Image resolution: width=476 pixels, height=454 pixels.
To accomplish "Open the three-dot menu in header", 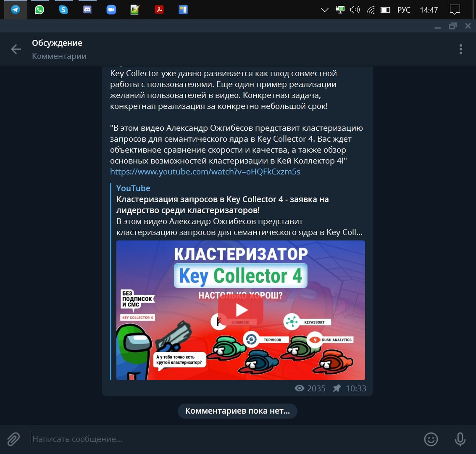I will coord(460,49).
